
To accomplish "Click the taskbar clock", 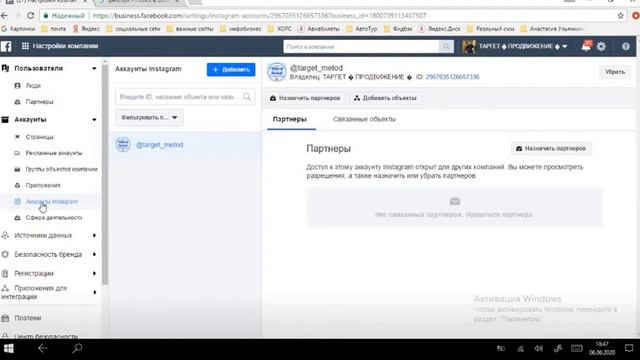I will 602,349.
